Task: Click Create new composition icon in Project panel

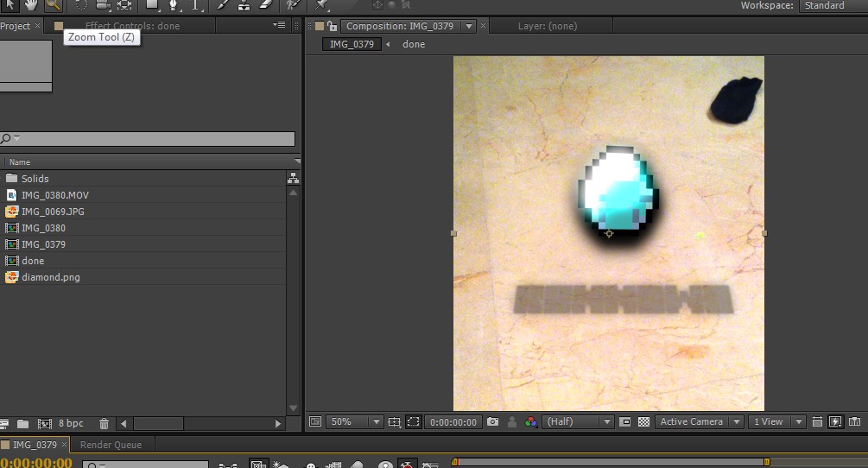Action: 44,424
